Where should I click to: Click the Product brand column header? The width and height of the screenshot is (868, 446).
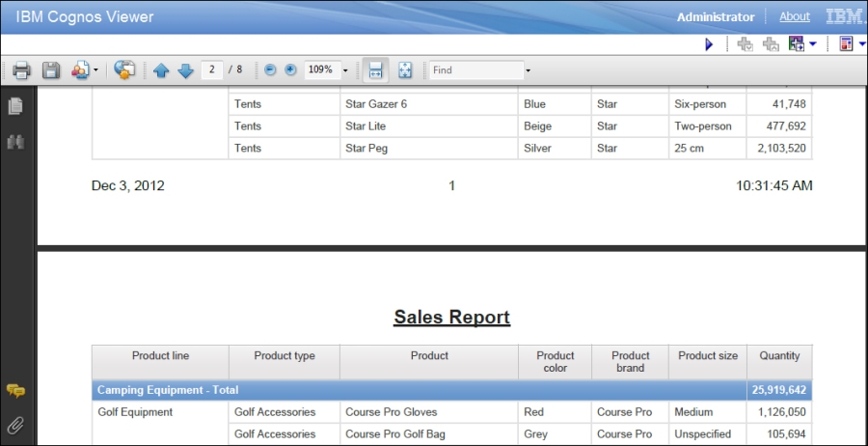631,362
